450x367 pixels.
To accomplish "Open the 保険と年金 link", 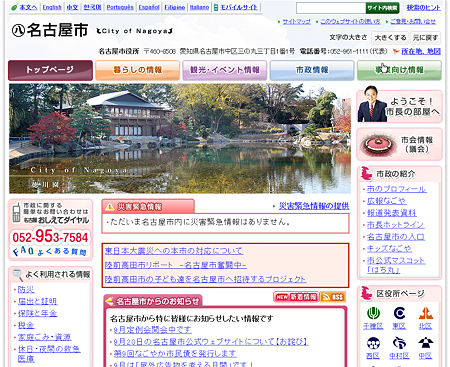I will [37, 313].
